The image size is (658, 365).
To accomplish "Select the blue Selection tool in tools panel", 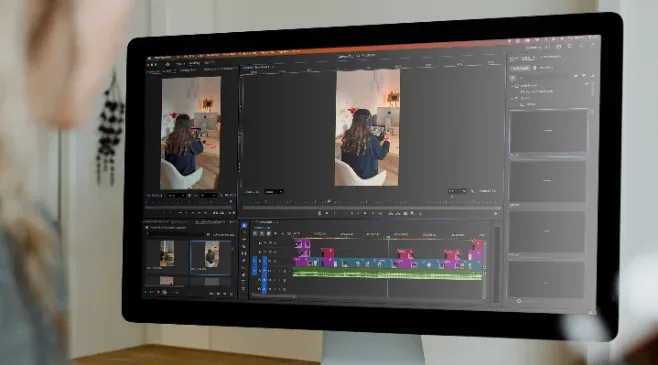I will pos(244,226).
